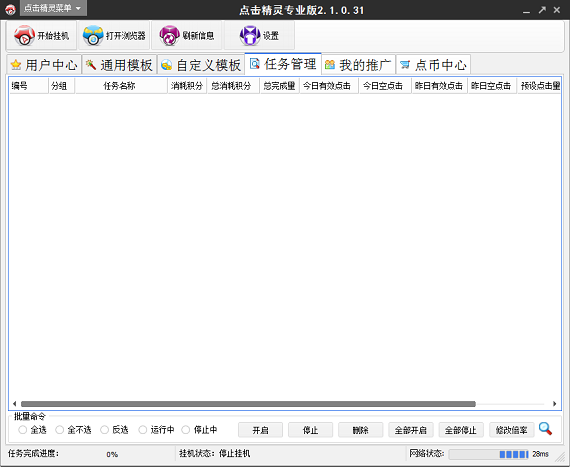Image resolution: width=570 pixels, height=467 pixels.
Task: Open 设置 settings icon
Action: click(x=250, y=36)
